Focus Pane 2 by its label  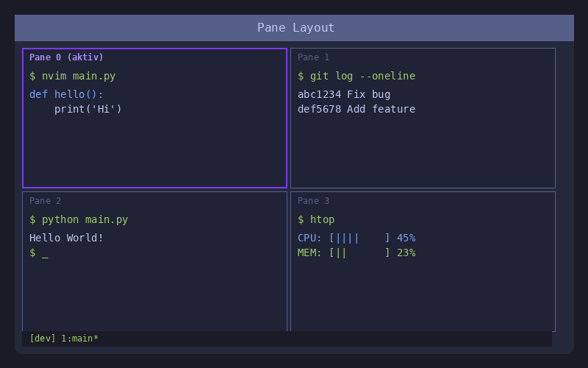point(45,201)
